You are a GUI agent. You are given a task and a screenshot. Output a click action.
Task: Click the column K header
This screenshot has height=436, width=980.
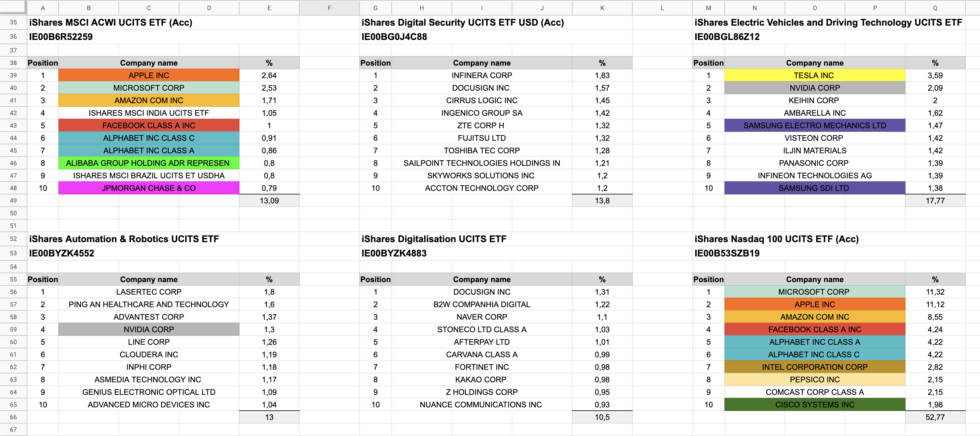point(602,8)
